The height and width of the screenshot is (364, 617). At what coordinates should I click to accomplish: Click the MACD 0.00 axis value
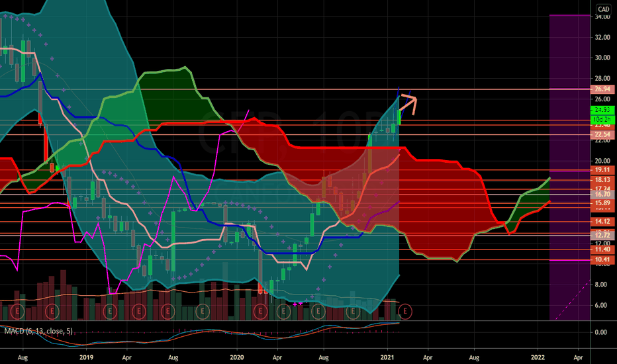(601, 332)
